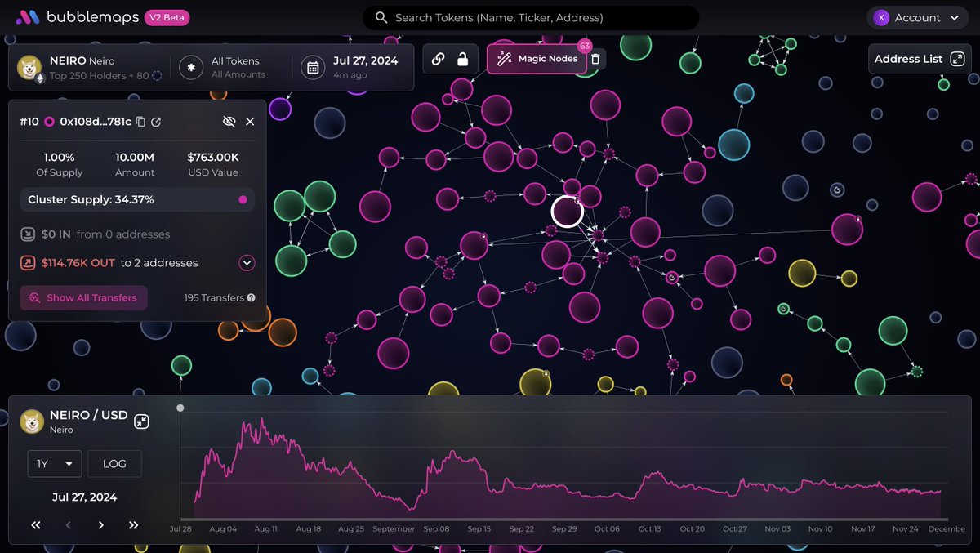This screenshot has height=553, width=980.
Task: Click the Address List expand icon
Action: pyautogui.click(x=957, y=59)
